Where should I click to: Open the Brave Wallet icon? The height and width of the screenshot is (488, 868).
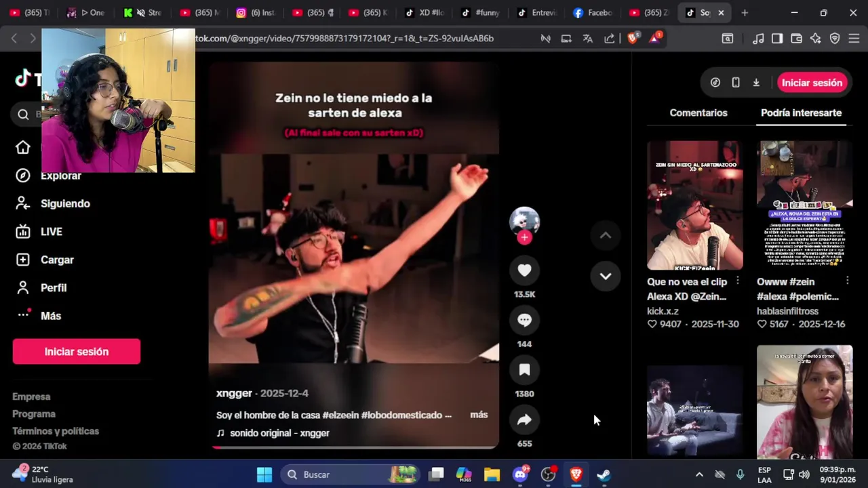coord(797,39)
